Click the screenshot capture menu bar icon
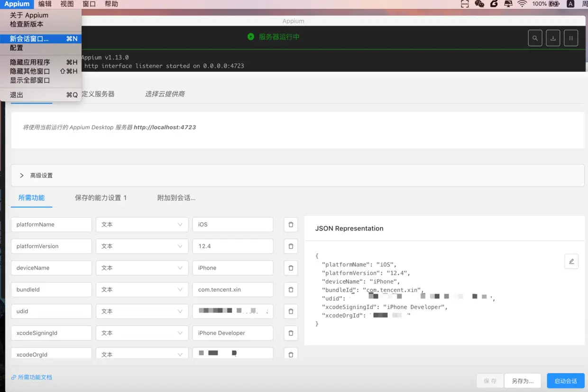 [x=465, y=4]
